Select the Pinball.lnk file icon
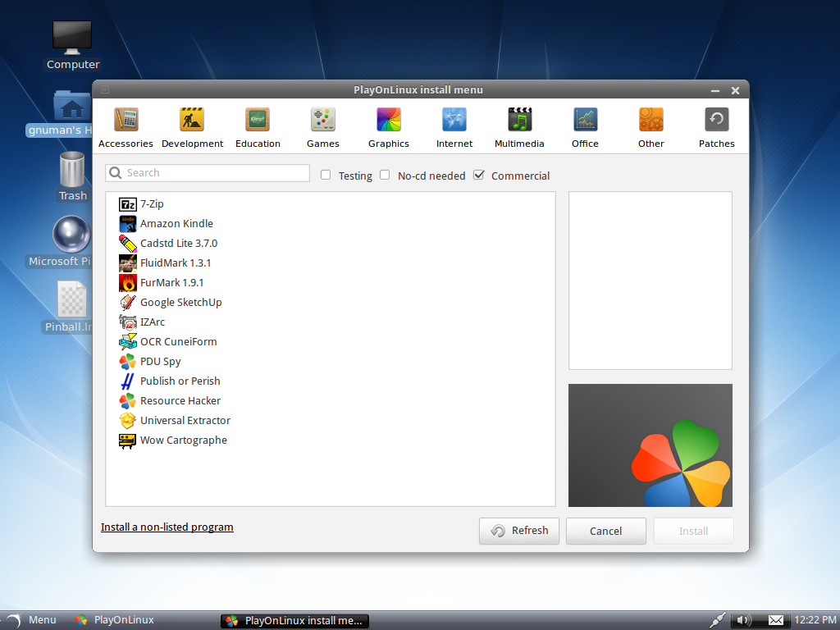This screenshot has width=840, height=630. (72, 299)
